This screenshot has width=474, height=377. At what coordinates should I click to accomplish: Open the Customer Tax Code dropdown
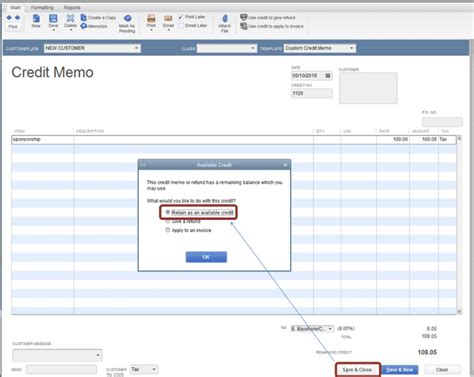coord(154,369)
